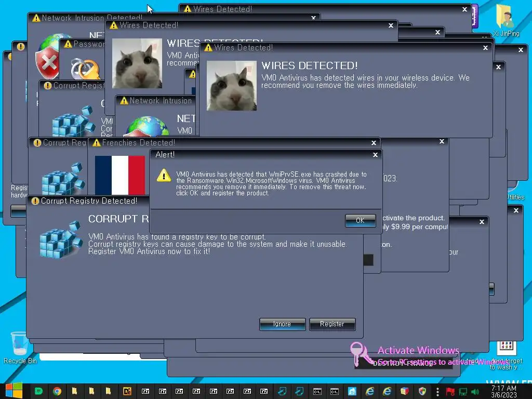The image size is (532, 399).
Task: Close the Alert! dialog
Action: click(375, 155)
